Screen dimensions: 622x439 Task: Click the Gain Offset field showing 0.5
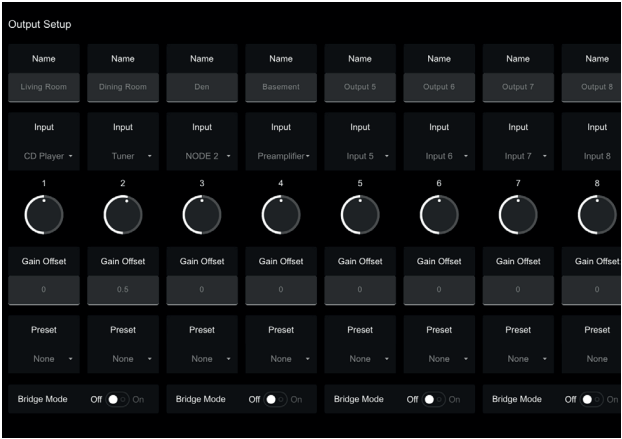pyautogui.click(x=122, y=289)
